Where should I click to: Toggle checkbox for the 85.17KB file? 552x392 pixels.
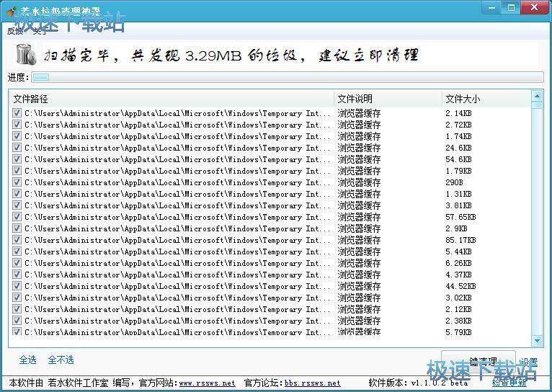17,240
